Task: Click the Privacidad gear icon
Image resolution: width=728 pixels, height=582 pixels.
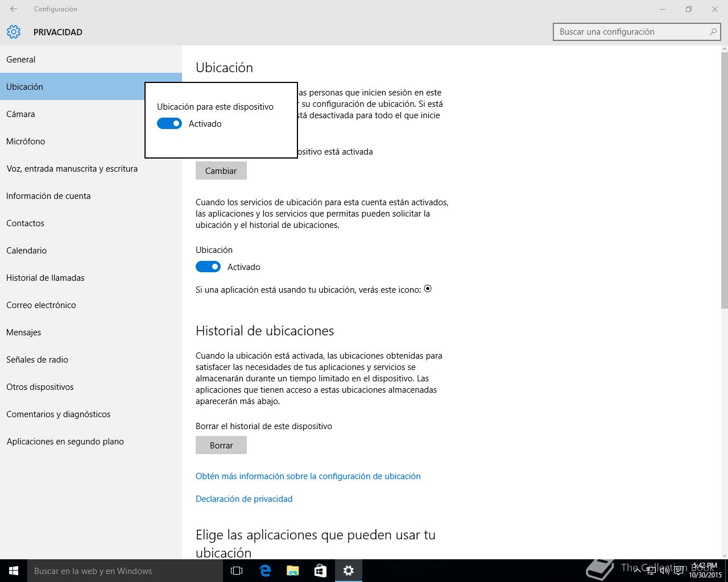Action: 14,32
